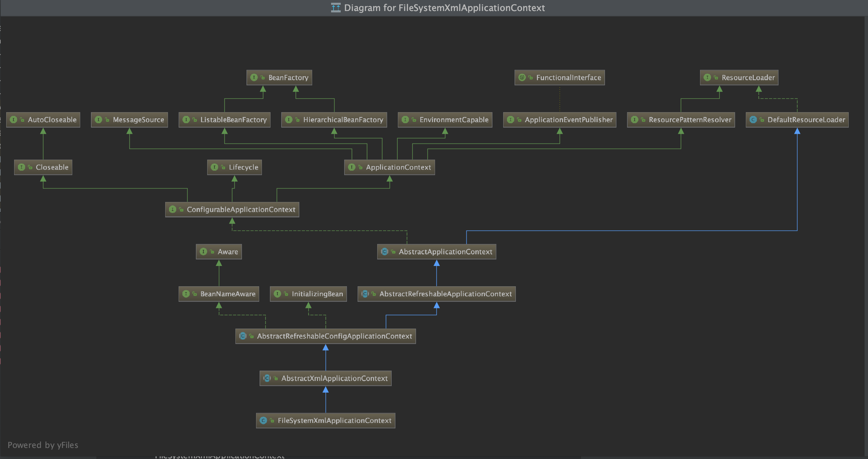Select the FileSystemXmlApplicationContext node label
Viewport: 868px width, 459px height.
click(335, 420)
